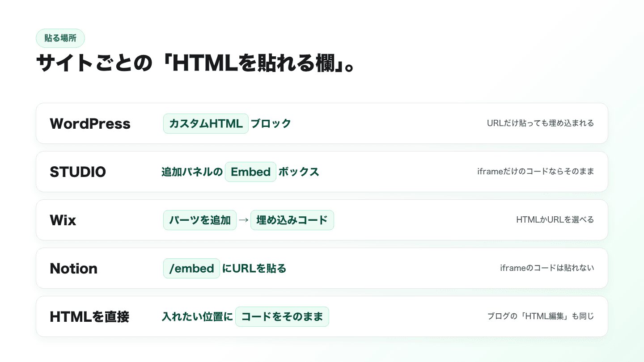Click the text 追加パネルの

tap(192, 172)
